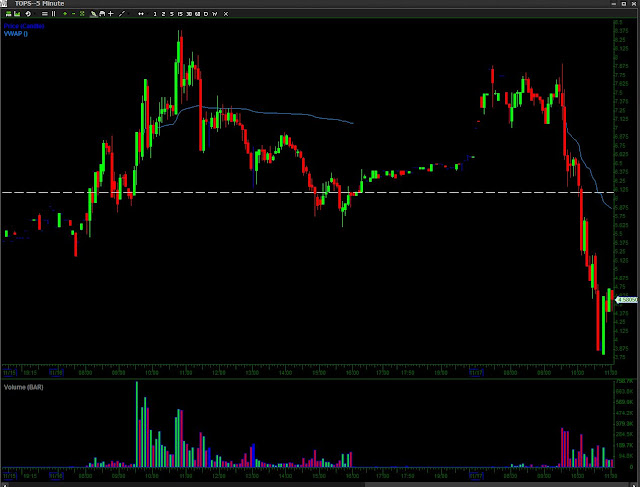The height and width of the screenshot is (487, 640).
Task: Select the trendline drawing tool
Action: 122,14
